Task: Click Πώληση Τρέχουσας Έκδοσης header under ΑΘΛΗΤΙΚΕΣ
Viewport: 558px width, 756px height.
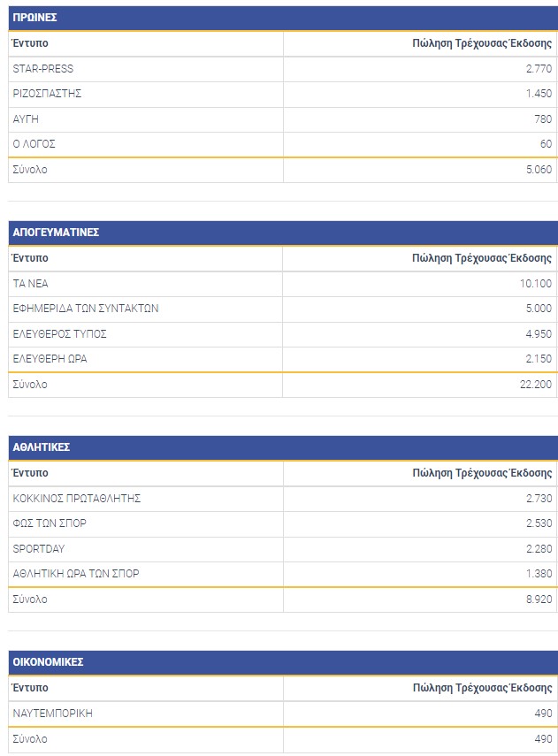Action: point(482,473)
